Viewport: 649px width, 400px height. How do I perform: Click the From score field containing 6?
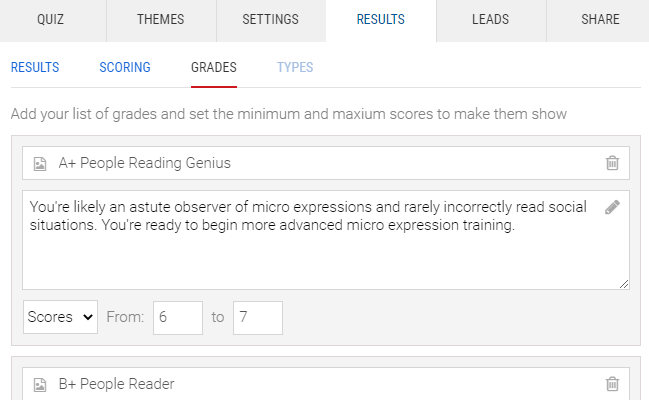click(178, 318)
